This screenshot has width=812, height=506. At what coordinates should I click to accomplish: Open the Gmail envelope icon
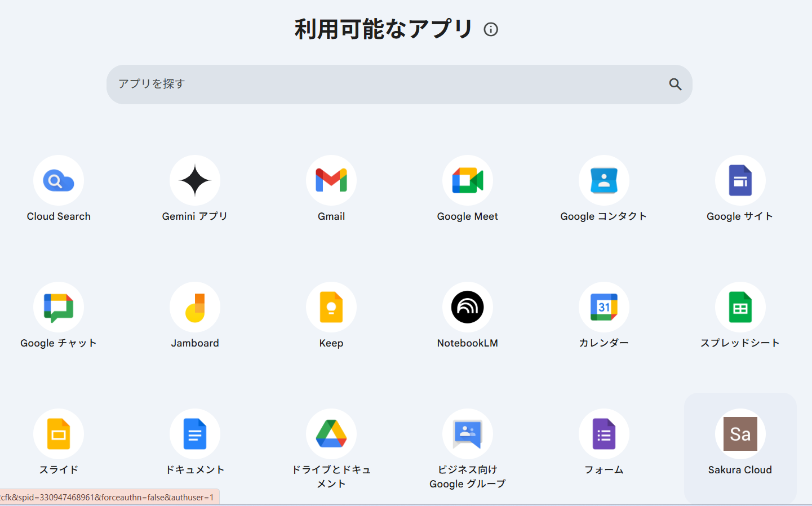331,180
